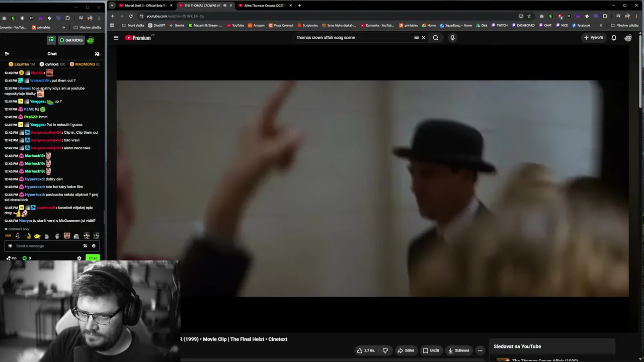Open more actions ellipsis under video
Screen dimensions: 644x362
coord(480,350)
